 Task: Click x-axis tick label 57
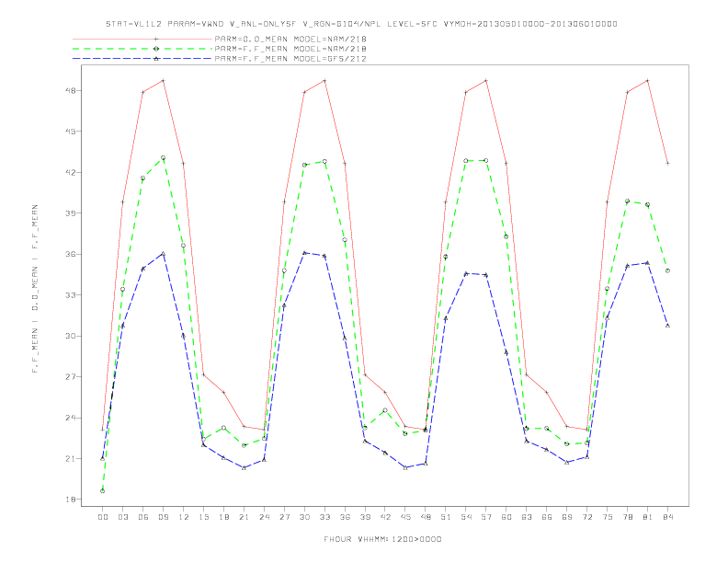tap(486, 517)
